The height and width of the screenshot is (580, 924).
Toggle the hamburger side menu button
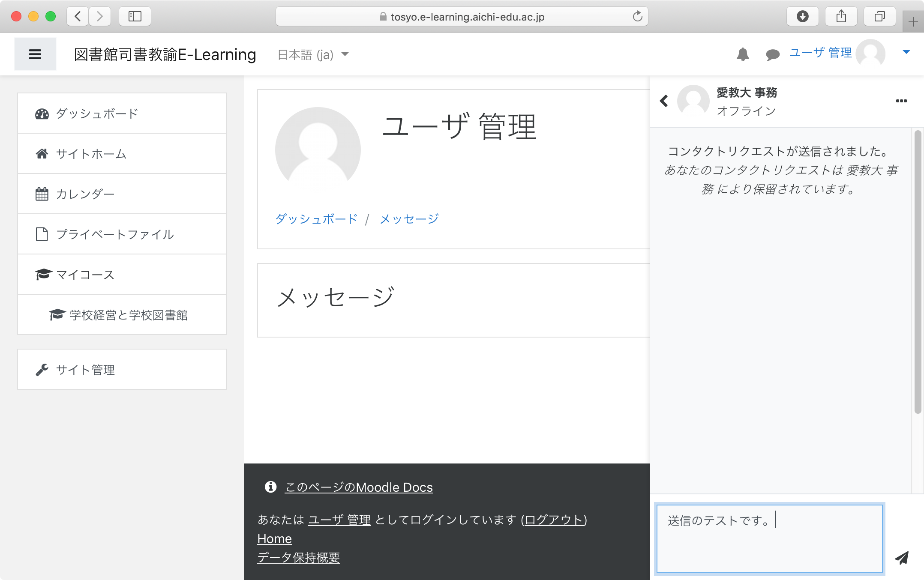click(x=35, y=54)
